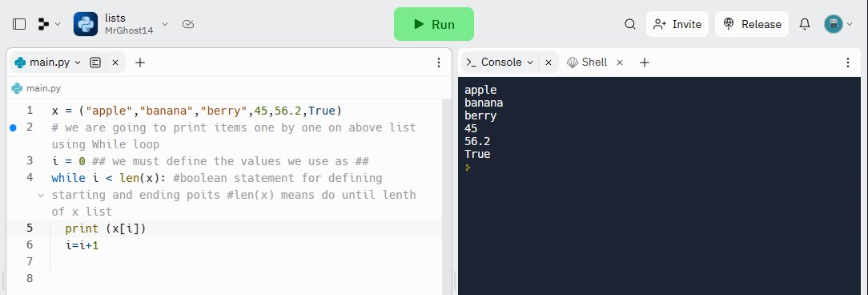Place cursor on the i = 0 line
This screenshot has width=868, height=295.
tap(211, 161)
